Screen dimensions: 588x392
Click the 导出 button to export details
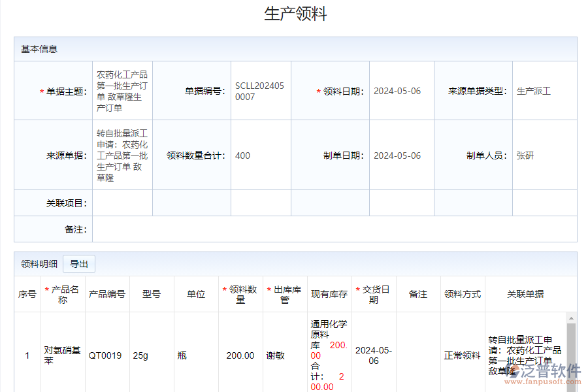coord(80,264)
